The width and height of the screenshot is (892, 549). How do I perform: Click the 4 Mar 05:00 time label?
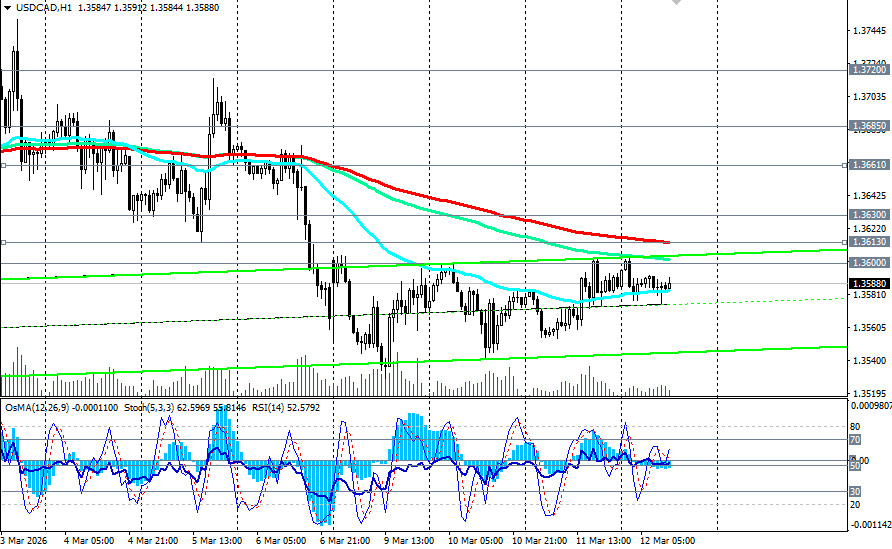[89, 540]
